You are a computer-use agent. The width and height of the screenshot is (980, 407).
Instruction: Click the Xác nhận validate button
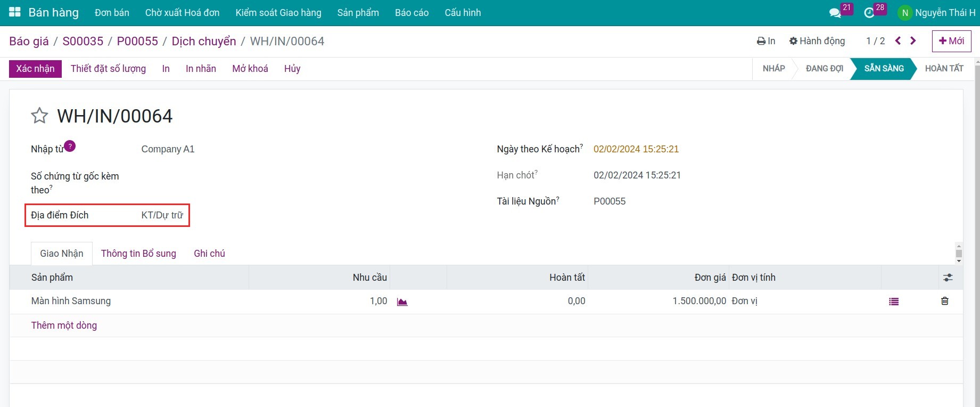click(x=35, y=69)
